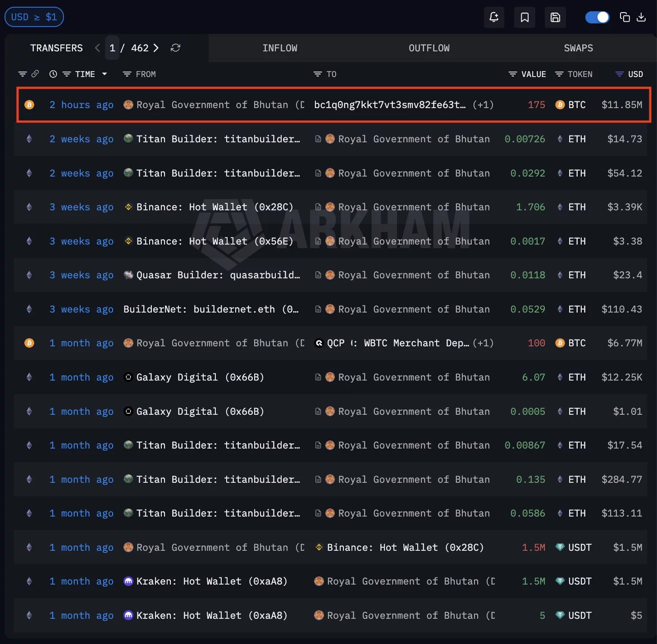
Task: Switch to the INFLOW tab
Action: coord(280,48)
